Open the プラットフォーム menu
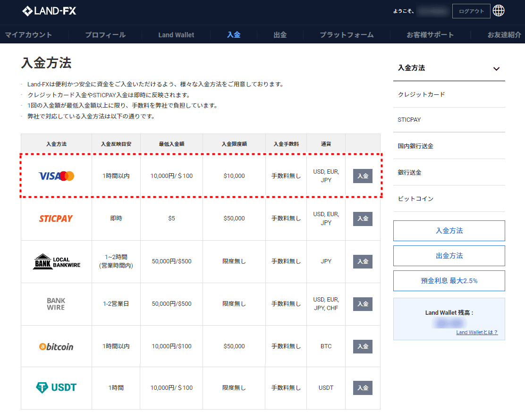 pyautogui.click(x=347, y=35)
